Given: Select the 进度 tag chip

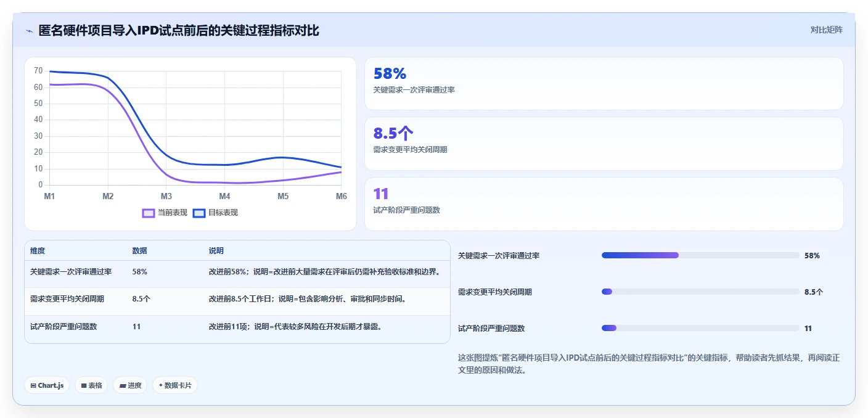Looking at the screenshot, I should coord(130,385).
